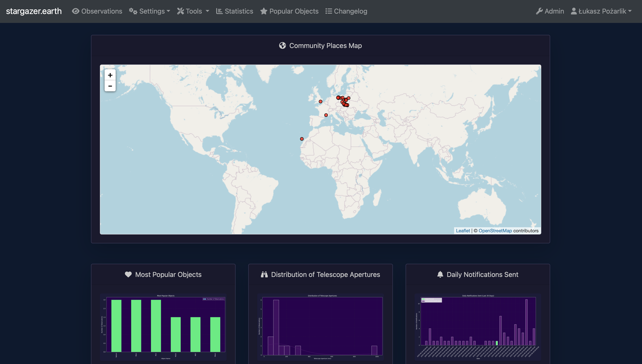Screen dimensions: 642x364
Task: Open the Statistics menu item
Action: coord(239,11)
